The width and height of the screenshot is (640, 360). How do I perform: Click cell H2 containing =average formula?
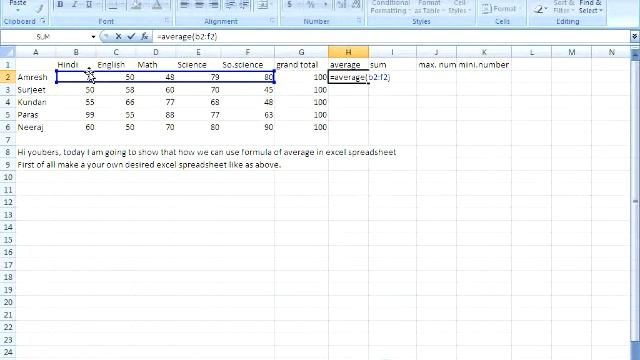(348, 77)
